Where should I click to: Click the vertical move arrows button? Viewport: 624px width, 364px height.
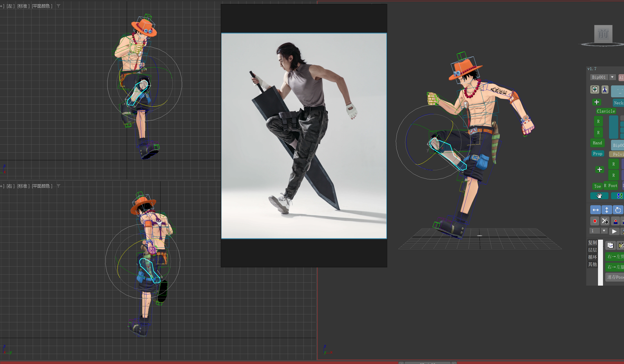point(606,210)
